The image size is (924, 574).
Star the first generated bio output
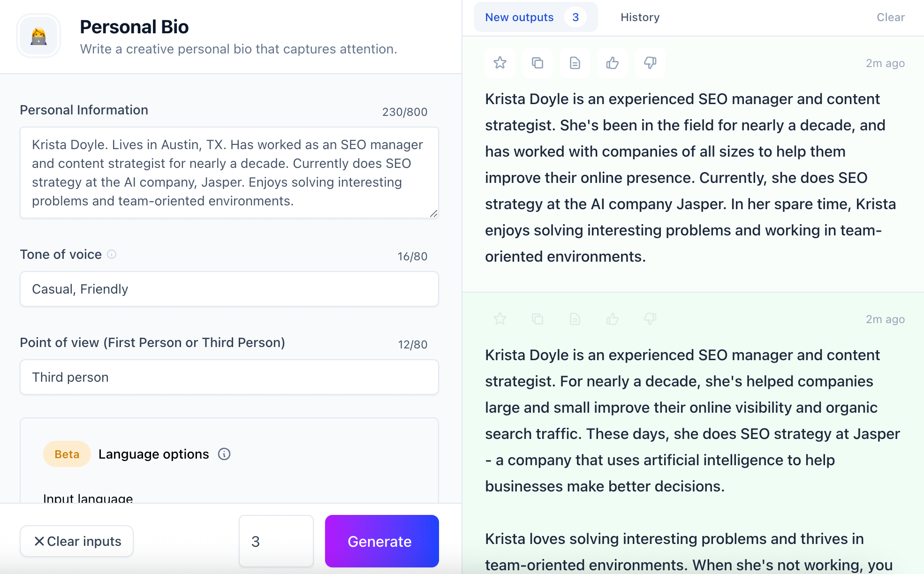(500, 63)
